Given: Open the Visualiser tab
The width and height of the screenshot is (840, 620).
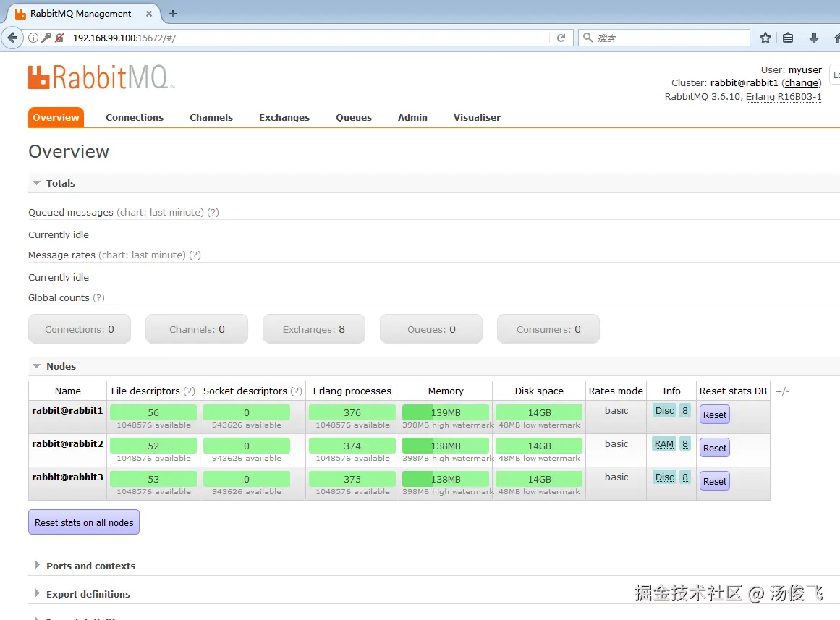Looking at the screenshot, I should click(477, 117).
